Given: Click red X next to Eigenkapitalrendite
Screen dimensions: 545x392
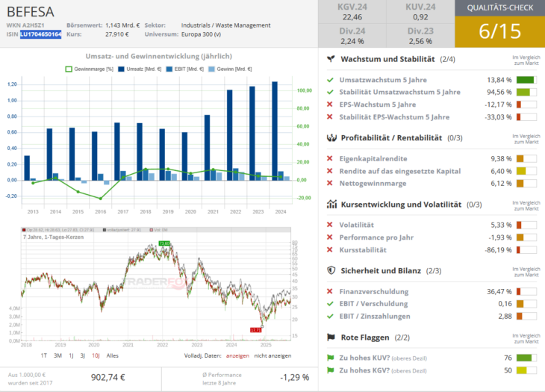Looking at the screenshot, I should tap(330, 158).
